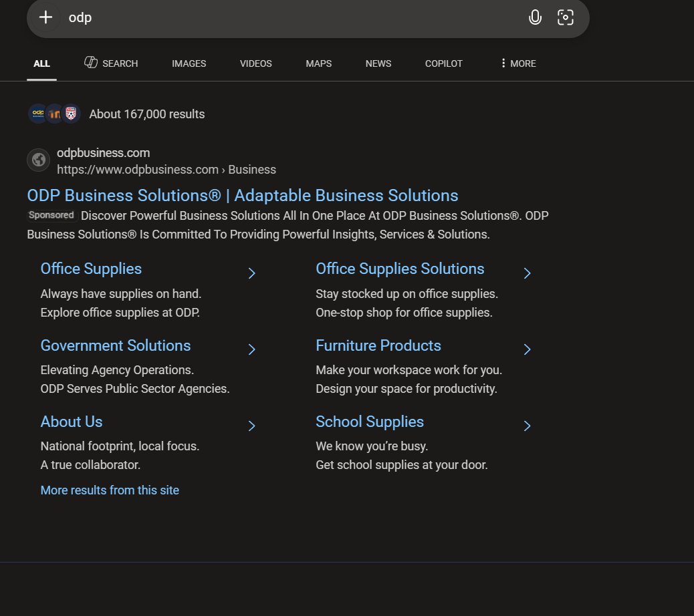This screenshot has height=616, width=694.
Task: Open the Furniture Products sitelink
Action: (378, 345)
